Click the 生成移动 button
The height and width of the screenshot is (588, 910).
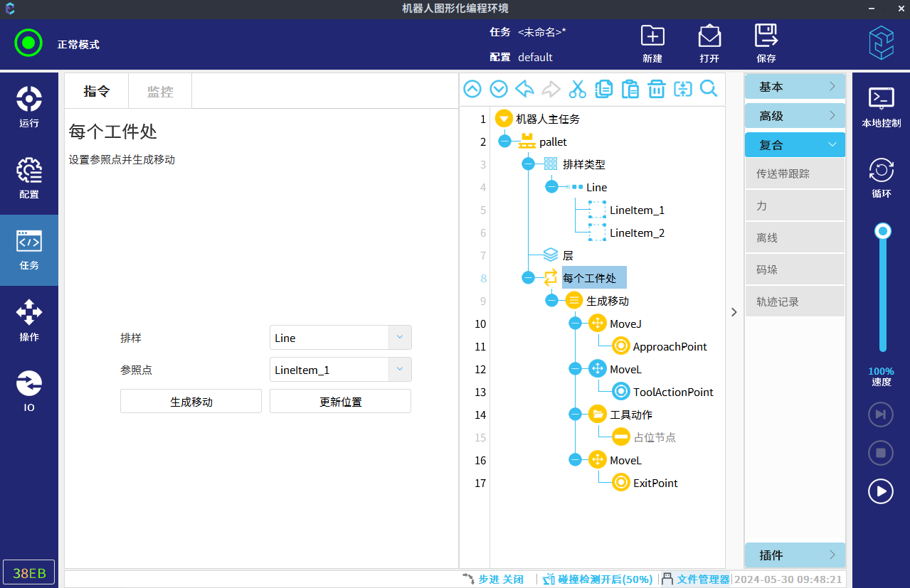click(191, 402)
